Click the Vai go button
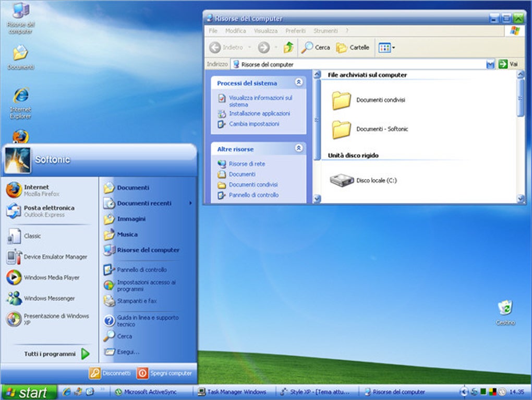The width and height of the screenshot is (532, 400). tap(508, 64)
